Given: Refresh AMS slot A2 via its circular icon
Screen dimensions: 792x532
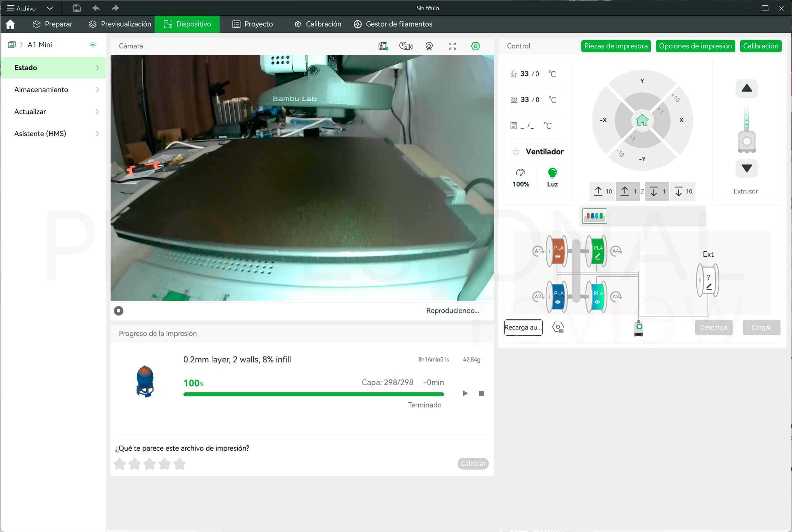Looking at the screenshot, I should click(538, 296).
